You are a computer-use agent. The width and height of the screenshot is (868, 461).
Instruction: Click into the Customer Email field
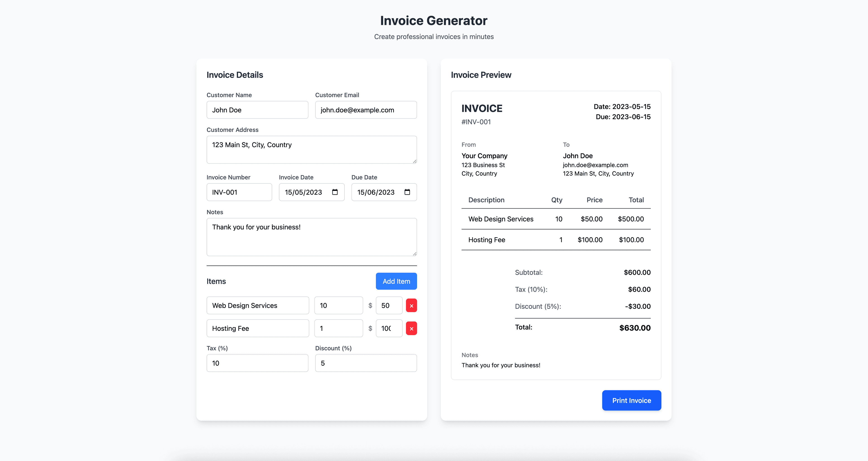(x=366, y=110)
